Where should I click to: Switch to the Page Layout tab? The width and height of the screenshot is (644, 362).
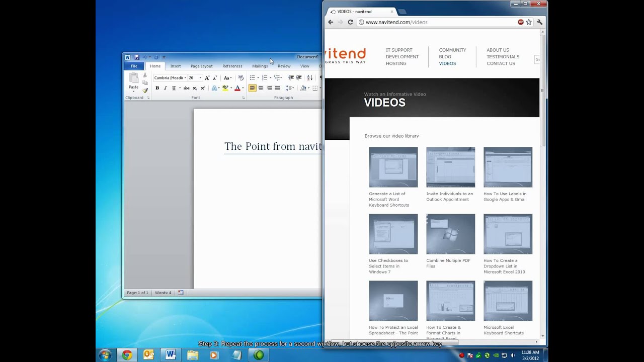[202, 66]
